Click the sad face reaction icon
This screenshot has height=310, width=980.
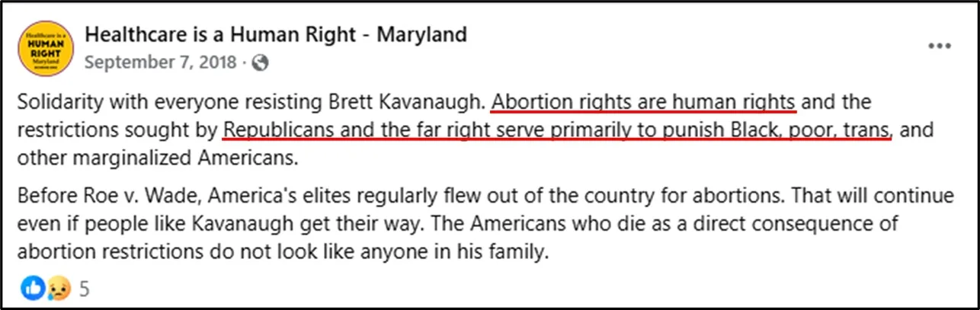pos(54,289)
